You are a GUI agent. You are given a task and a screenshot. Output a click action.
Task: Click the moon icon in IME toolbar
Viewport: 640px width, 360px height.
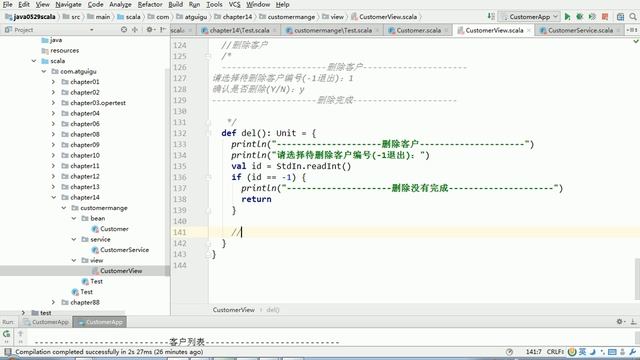(593, 352)
